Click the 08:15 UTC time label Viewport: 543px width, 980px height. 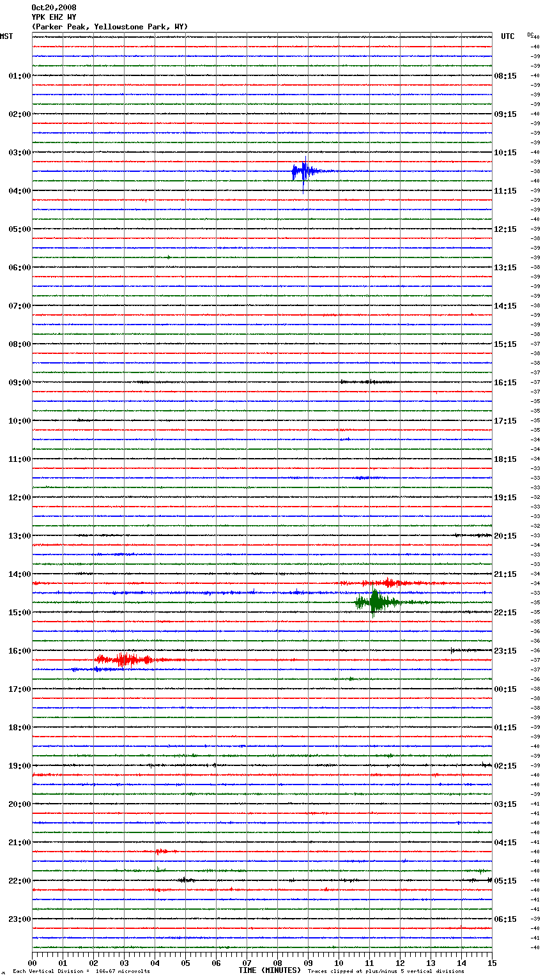tap(505, 76)
